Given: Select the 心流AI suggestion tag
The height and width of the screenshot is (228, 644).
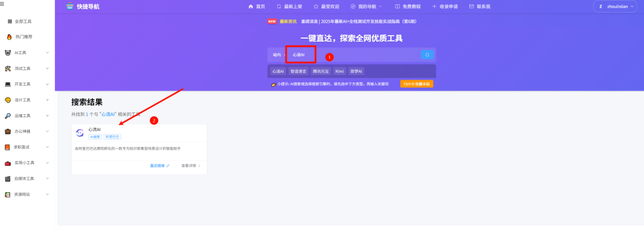Looking at the screenshot, I should click(x=278, y=71).
